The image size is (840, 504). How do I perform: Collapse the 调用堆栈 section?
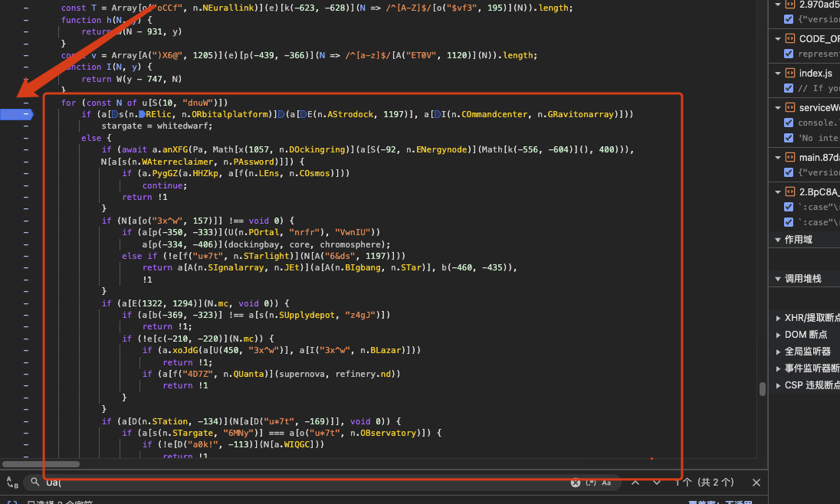point(777,279)
